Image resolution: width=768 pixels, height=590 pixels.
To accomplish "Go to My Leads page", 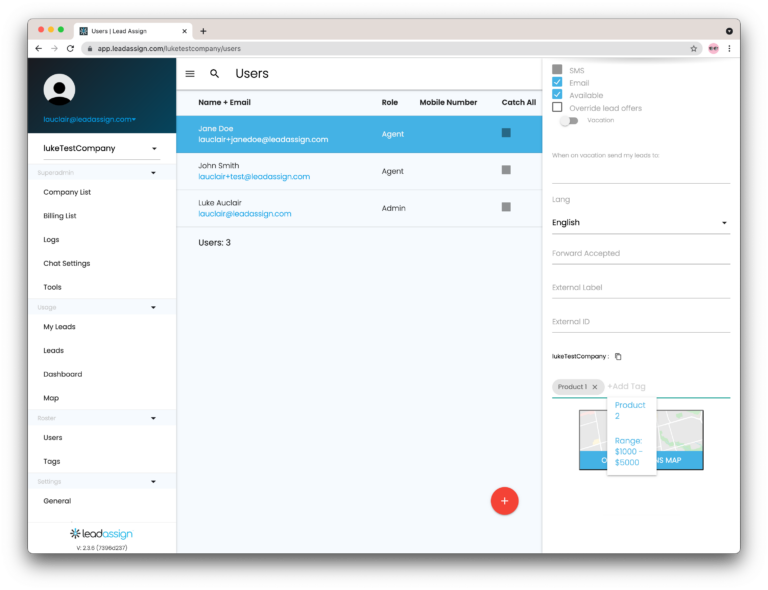I will pos(59,327).
